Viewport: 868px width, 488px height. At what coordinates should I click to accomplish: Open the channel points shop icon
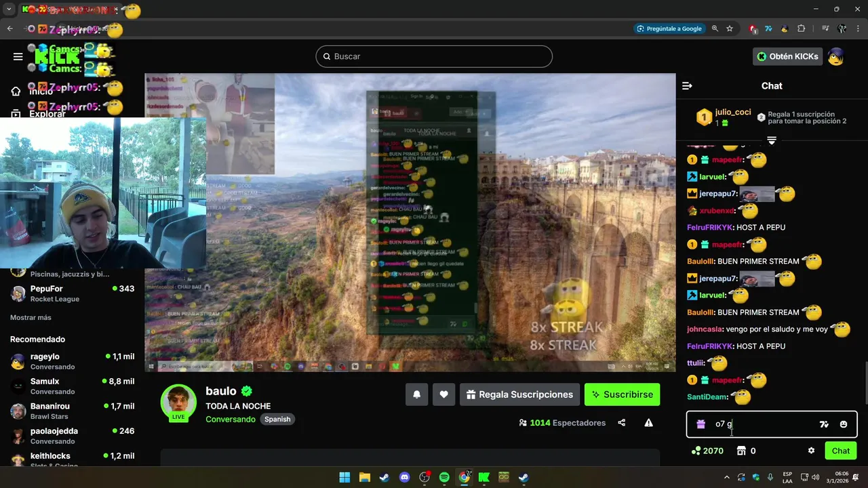(741, 451)
